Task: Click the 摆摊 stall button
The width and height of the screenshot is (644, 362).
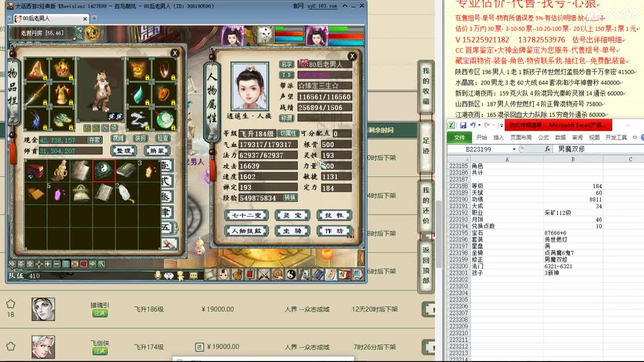Action: click(118, 138)
